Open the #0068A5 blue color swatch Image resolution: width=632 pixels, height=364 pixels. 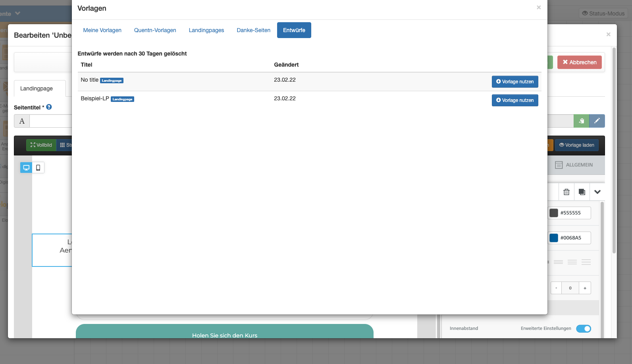point(554,238)
